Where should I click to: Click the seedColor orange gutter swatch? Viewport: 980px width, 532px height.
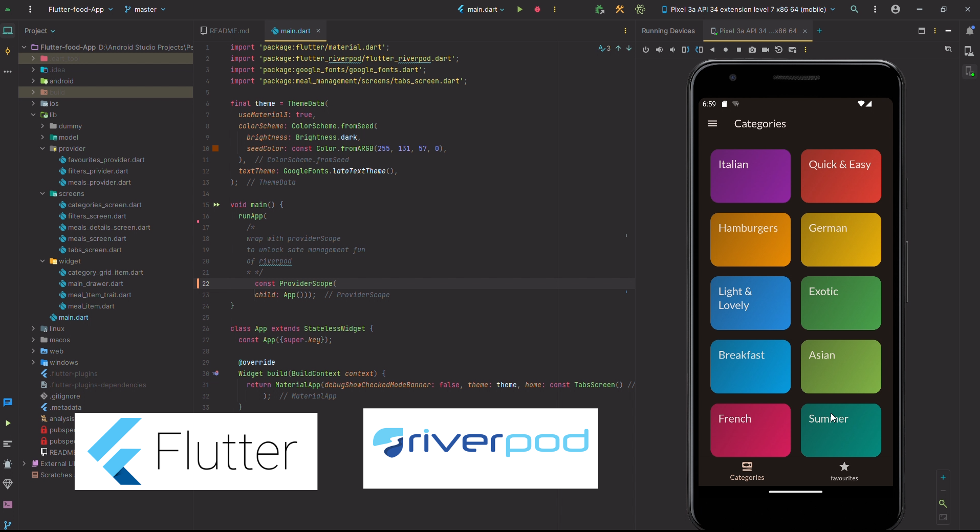[215, 148]
